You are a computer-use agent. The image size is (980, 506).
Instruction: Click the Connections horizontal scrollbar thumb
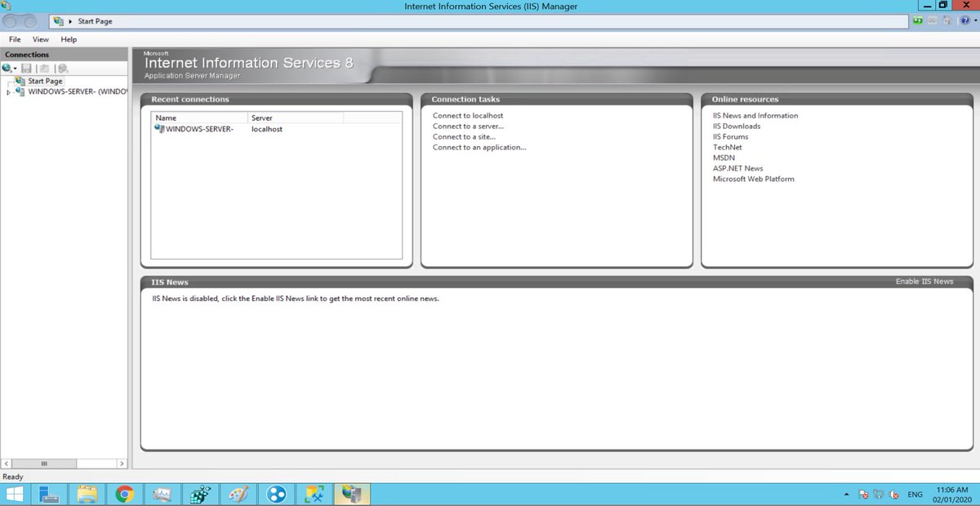point(44,464)
